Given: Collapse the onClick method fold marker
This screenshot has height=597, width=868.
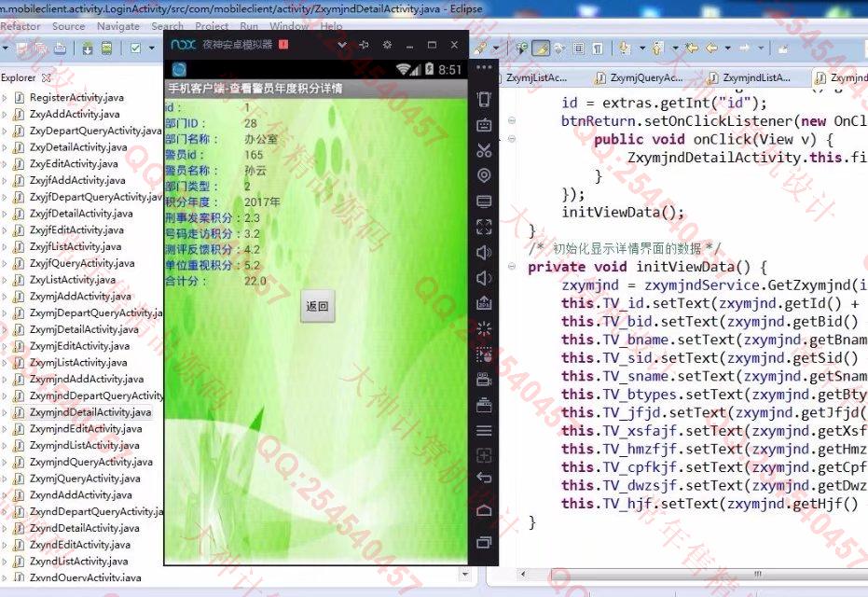Looking at the screenshot, I should coord(512,139).
